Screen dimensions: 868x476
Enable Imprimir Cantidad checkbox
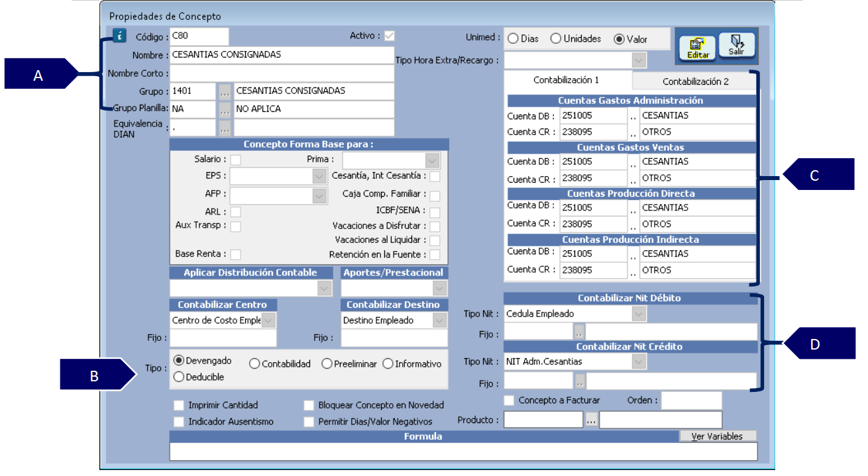(178, 405)
